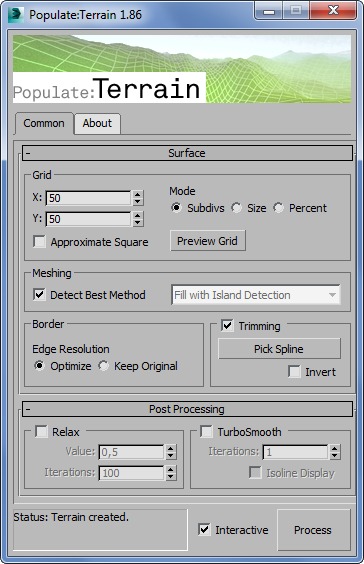Select Keep Original edge resolution
This screenshot has height=564, width=364.
104,366
